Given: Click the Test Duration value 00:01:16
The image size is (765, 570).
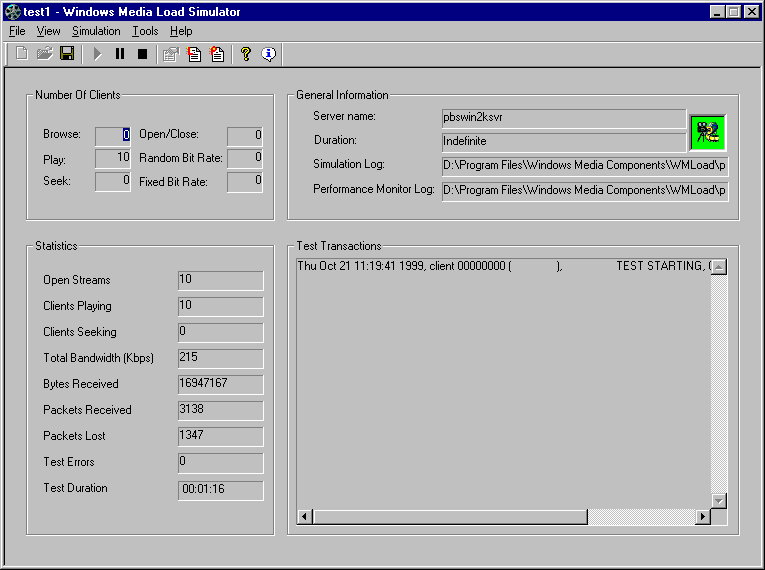Looking at the screenshot, I should click(221, 490).
